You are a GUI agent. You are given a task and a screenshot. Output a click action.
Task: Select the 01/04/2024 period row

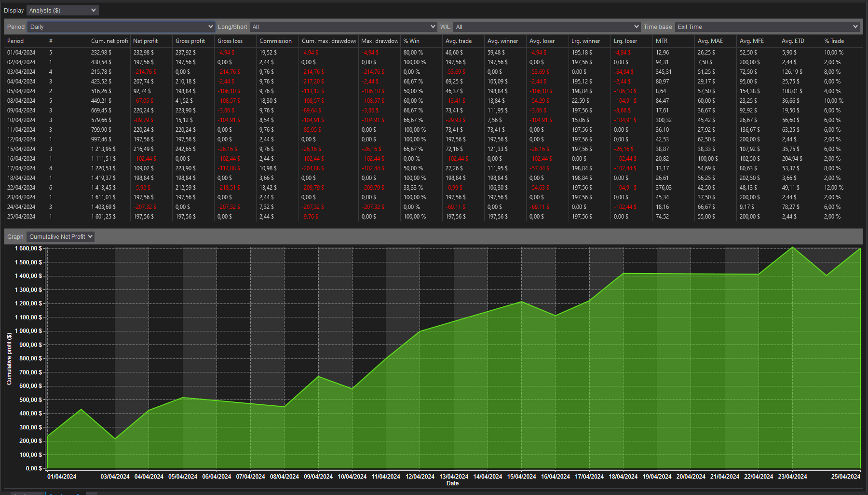(434, 53)
